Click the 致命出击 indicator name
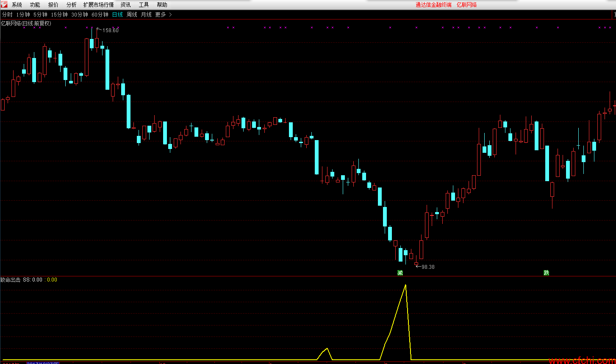The height and width of the screenshot is (364, 616). tap(10, 280)
